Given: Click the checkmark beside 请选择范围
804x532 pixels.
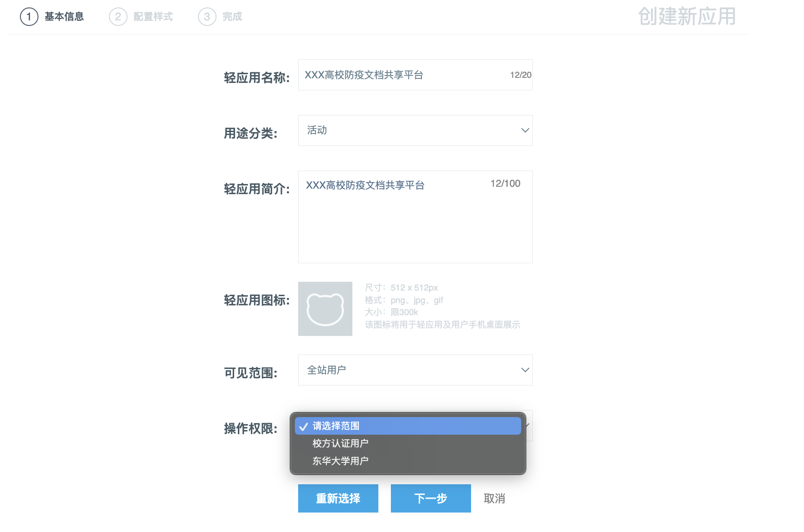Looking at the screenshot, I should [303, 426].
